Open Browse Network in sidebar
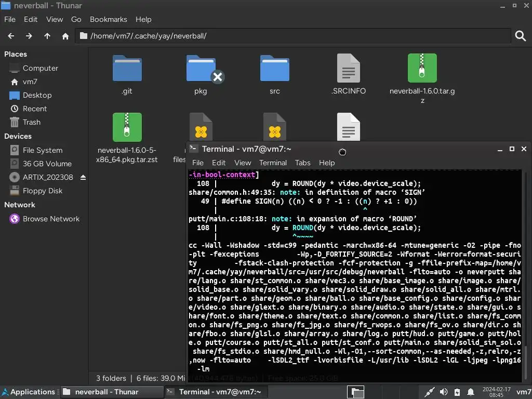Viewport: 532px width, 399px height. coord(51,219)
